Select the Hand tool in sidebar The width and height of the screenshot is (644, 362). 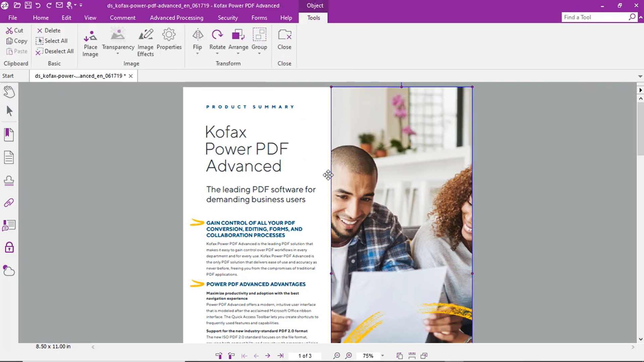click(x=9, y=92)
